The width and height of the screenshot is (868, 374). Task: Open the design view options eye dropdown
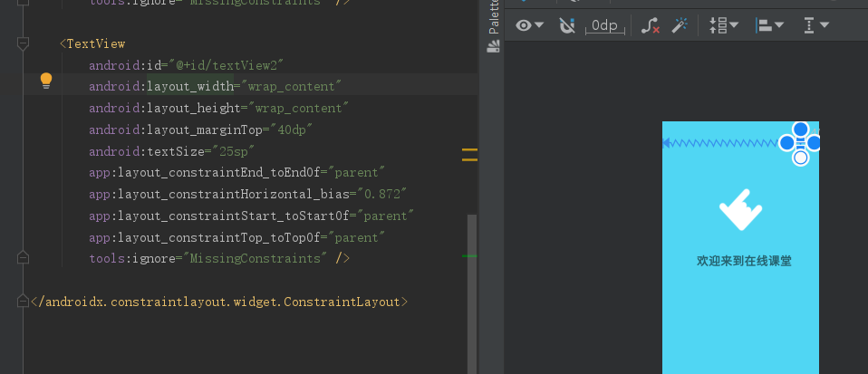point(529,25)
